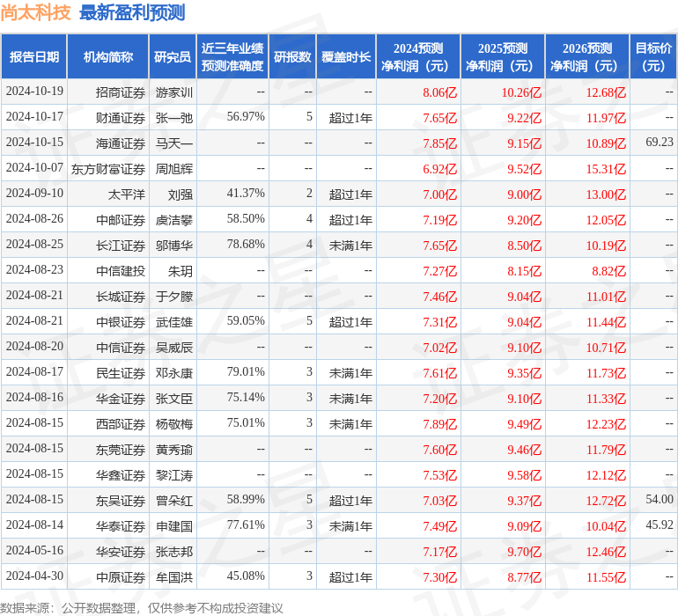Click the 79.01% accuracy value

tap(246, 371)
